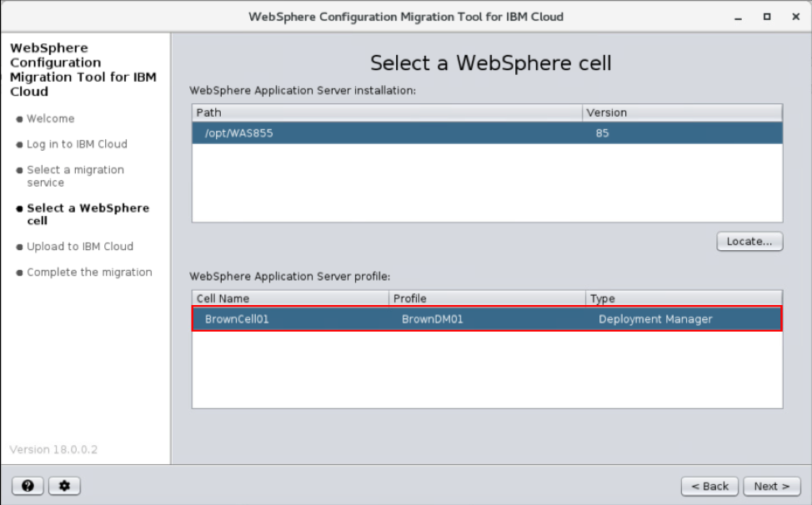Screen dimensions: 812x505
Task: Choose Upload to IBM Cloud step
Action: pyautogui.click(x=79, y=247)
